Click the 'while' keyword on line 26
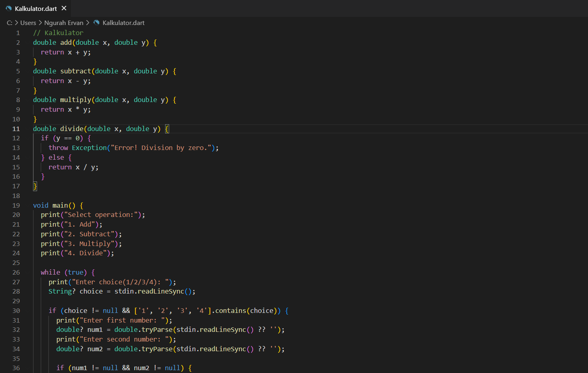 [50, 272]
